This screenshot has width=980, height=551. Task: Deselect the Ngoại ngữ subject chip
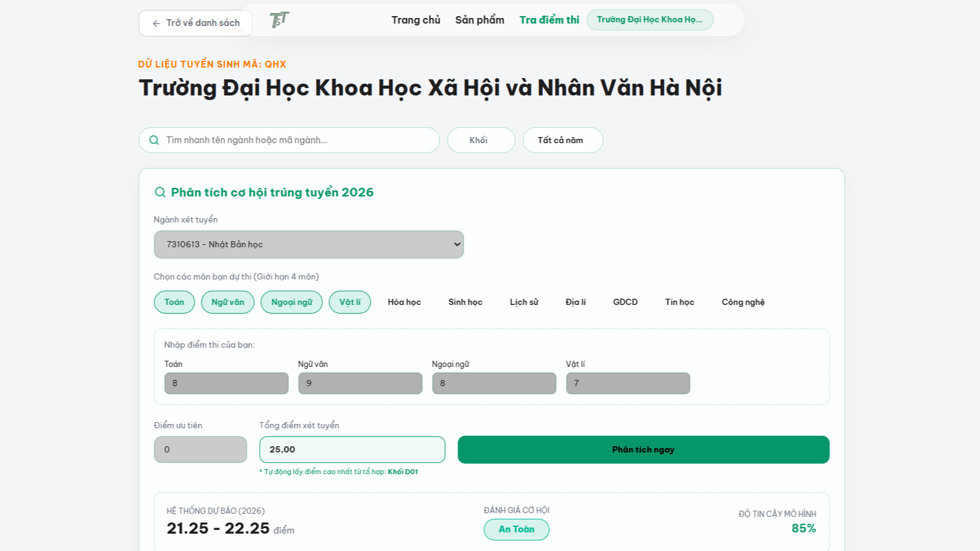point(291,302)
